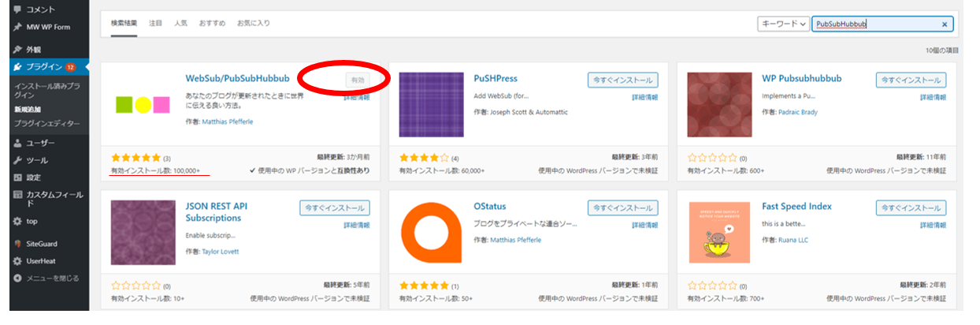Image resolution: width=980 pixels, height=325 pixels.
Task: Open インストール済みプラグイン submenu item
Action: tap(47, 89)
